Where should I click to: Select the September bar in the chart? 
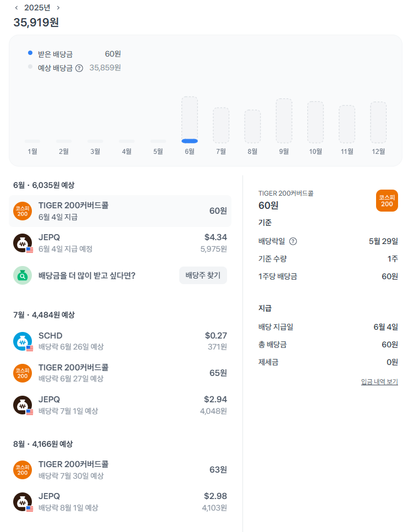point(284,121)
